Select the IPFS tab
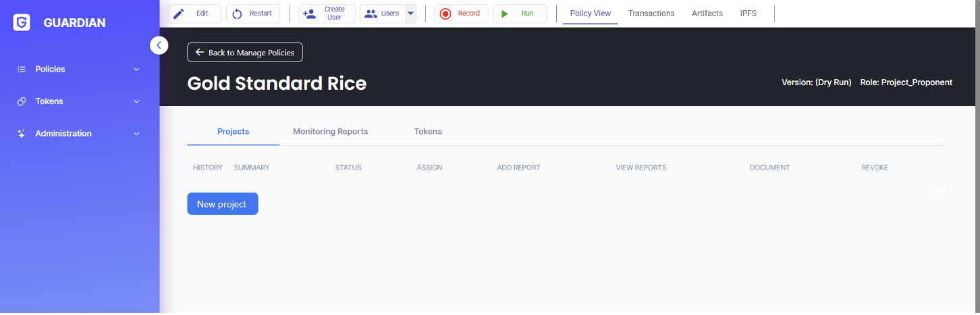 click(x=748, y=14)
